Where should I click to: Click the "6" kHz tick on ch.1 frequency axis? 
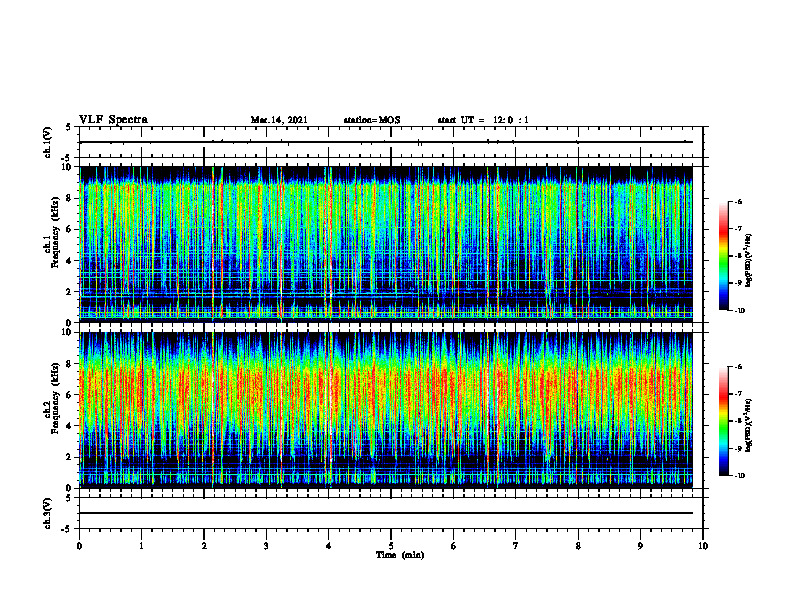click(x=70, y=229)
